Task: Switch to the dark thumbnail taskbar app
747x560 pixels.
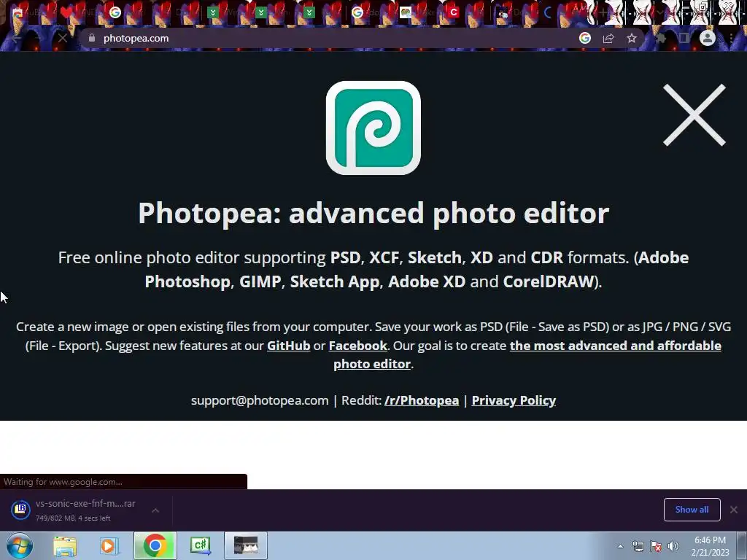Action: (246, 545)
